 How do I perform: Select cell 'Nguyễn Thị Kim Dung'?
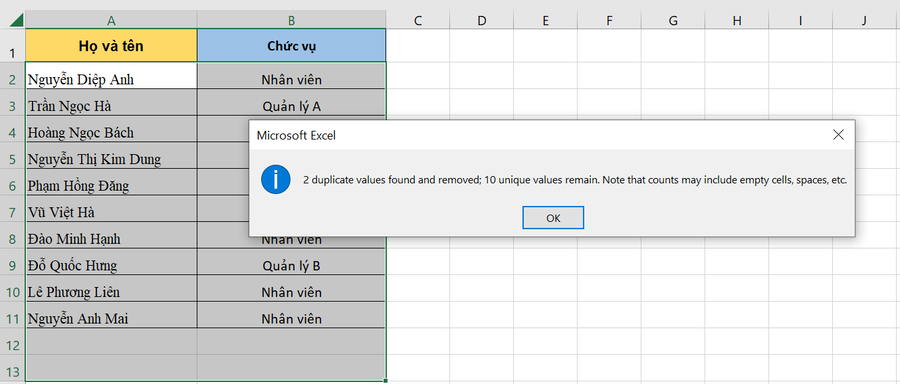[x=111, y=155]
